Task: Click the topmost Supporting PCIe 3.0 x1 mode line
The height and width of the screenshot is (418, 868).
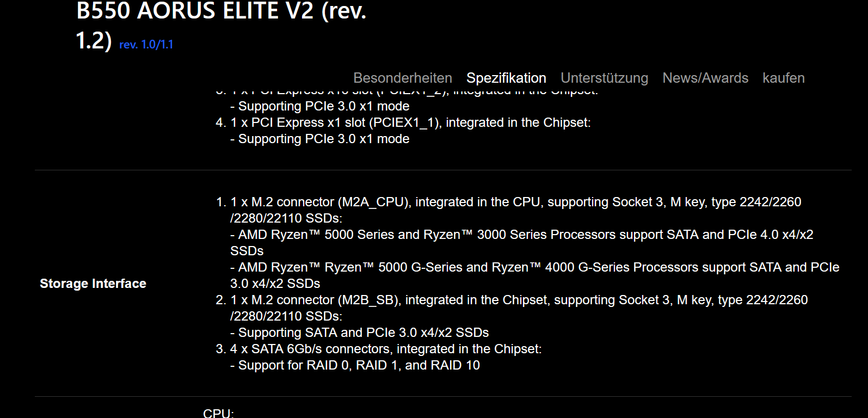Action: coord(323,106)
